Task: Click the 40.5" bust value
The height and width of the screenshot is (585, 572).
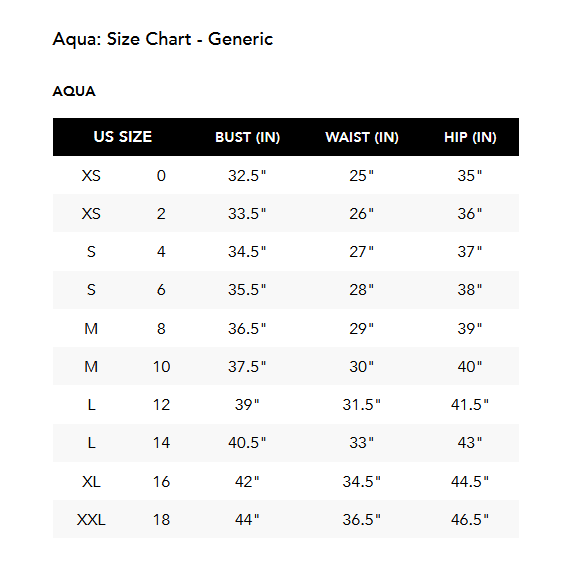Action: 247,443
